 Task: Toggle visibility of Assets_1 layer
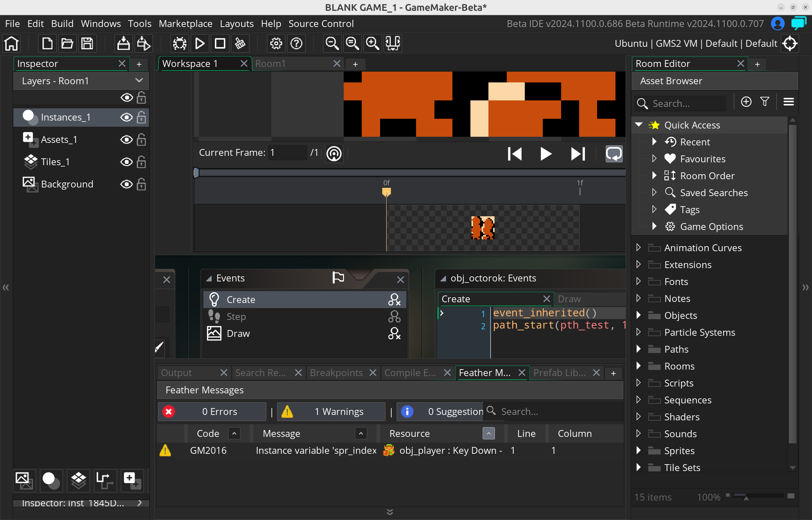(126, 140)
